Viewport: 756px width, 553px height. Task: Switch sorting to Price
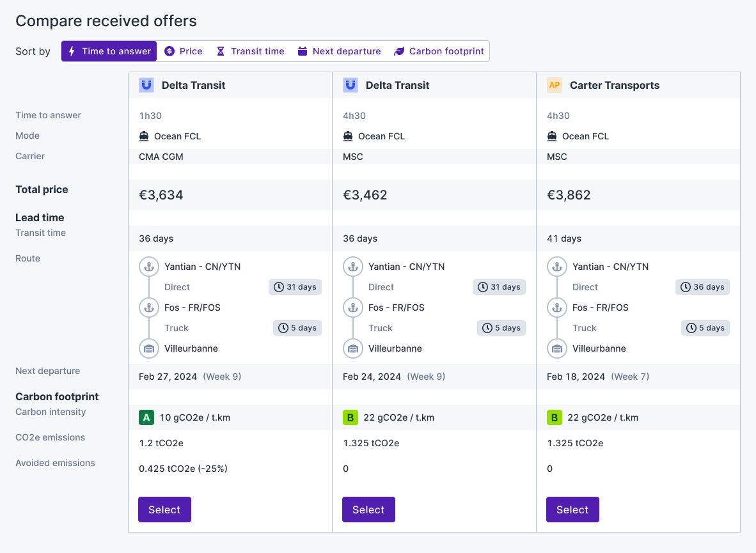tap(184, 51)
